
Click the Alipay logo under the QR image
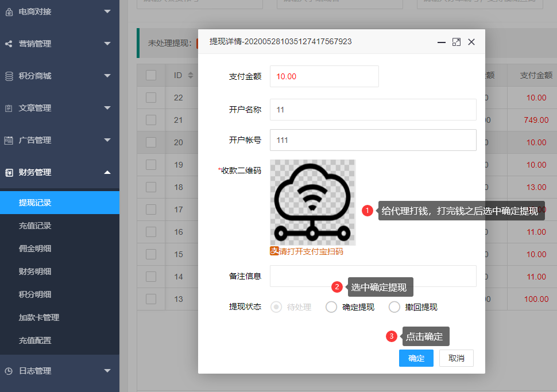point(274,251)
